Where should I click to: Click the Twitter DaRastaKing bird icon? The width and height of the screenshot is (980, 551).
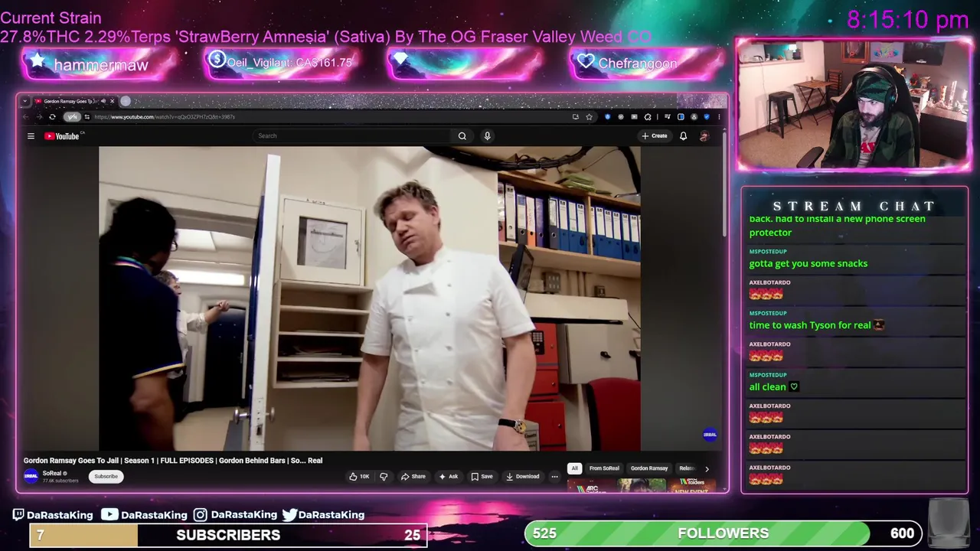(x=289, y=515)
